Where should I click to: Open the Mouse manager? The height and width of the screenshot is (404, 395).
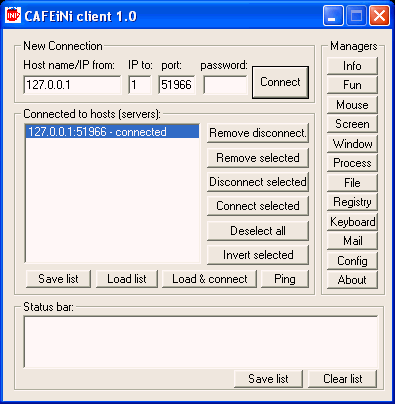click(x=352, y=105)
